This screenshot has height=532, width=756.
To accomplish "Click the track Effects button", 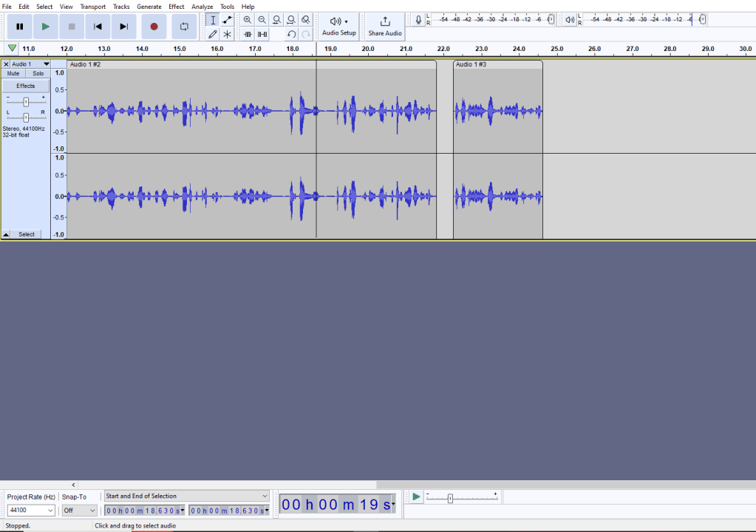I will (x=26, y=86).
